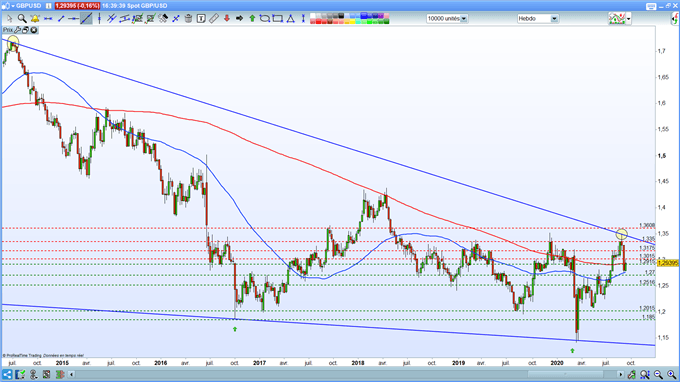Click the horizontal scrollbar thumb
The width and height of the screenshot is (680, 382).
tap(566, 374)
